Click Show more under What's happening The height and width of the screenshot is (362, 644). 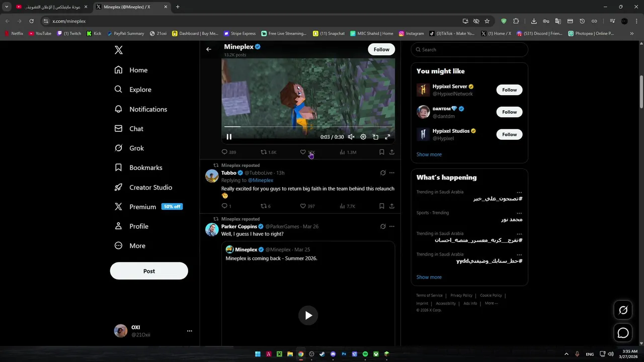click(429, 277)
